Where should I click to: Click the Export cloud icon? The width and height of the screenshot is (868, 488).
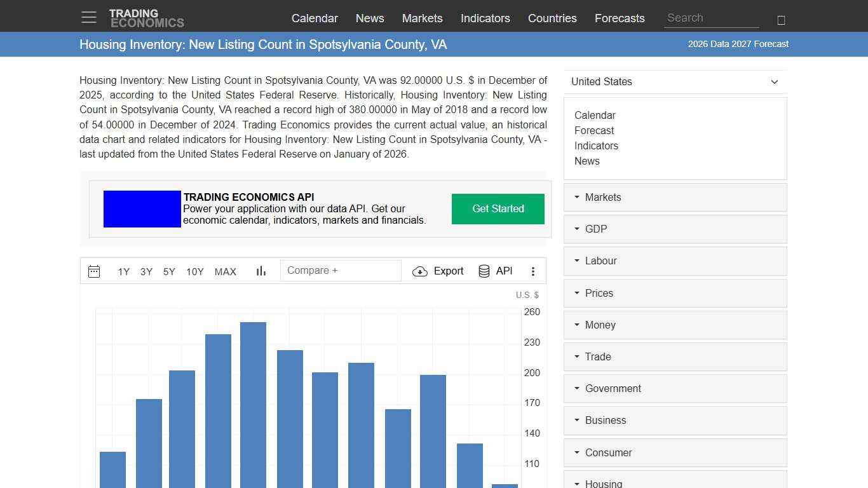420,271
